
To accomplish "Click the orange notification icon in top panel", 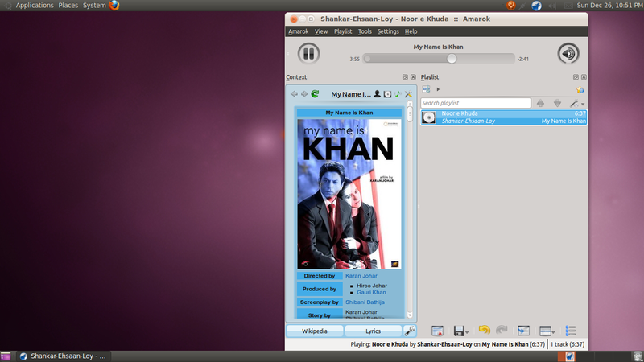I will (511, 6).
